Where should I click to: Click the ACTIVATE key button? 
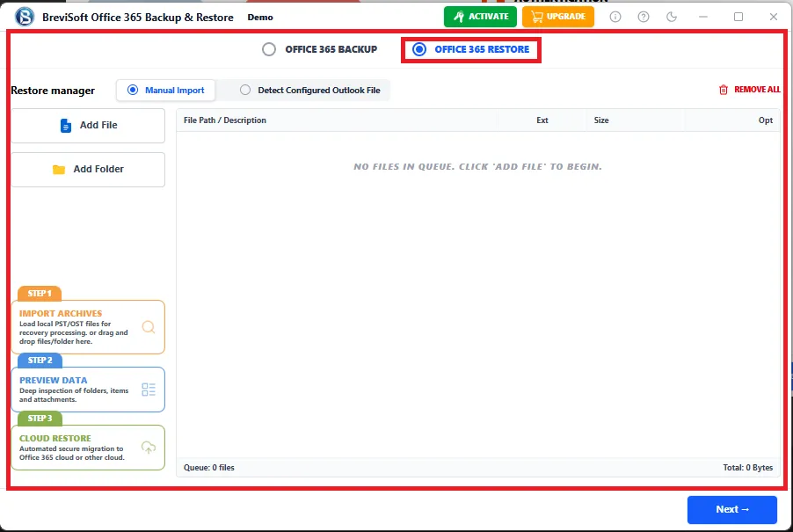click(x=480, y=17)
